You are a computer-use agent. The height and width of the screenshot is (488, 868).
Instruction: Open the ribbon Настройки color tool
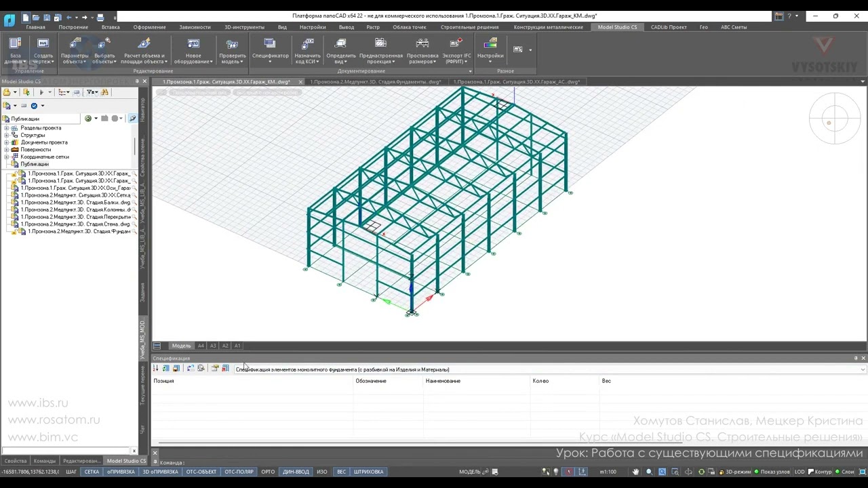pyautogui.click(x=490, y=50)
